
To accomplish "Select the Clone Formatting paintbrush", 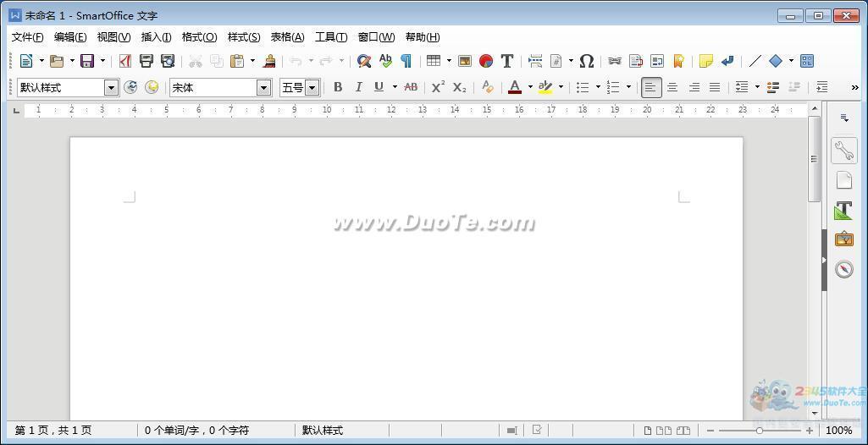I will (269, 61).
